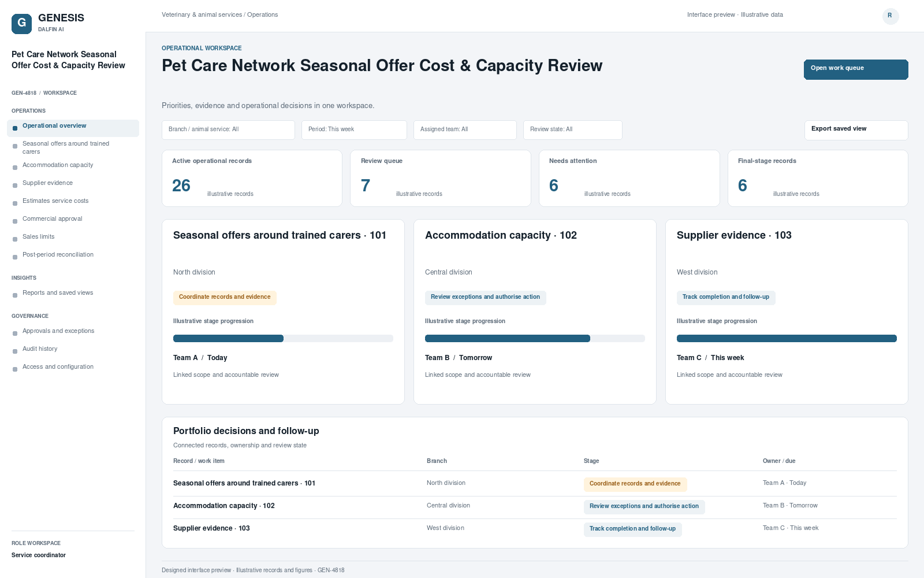Click Track completion badge in Supplier evidence card
This screenshot has height=578, width=924.
coord(726,298)
